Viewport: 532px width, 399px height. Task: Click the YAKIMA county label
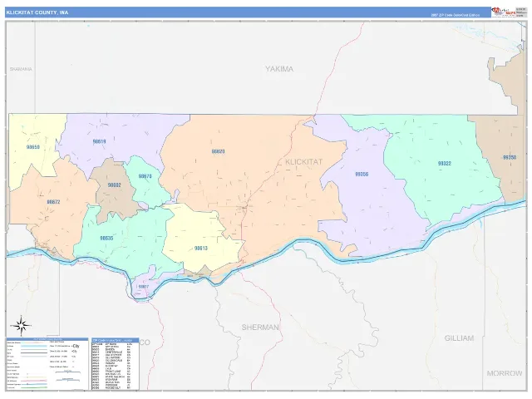(279, 69)
